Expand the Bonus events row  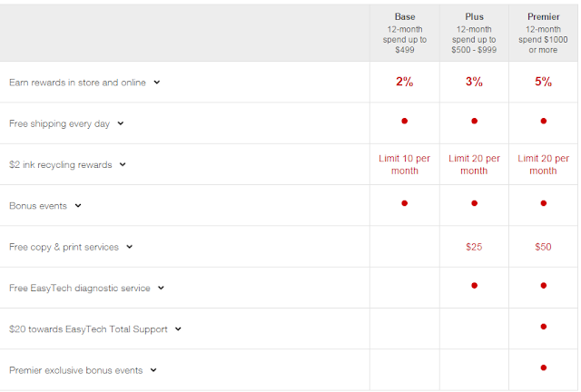[x=78, y=206]
